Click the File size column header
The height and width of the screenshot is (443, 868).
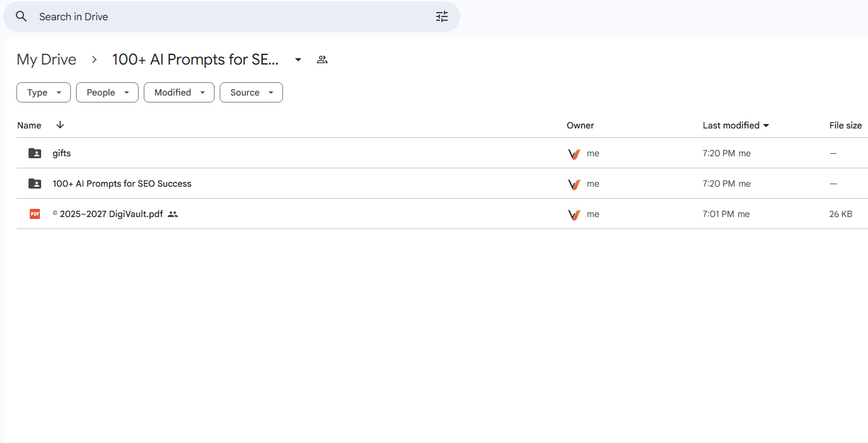(x=845, y=125)
